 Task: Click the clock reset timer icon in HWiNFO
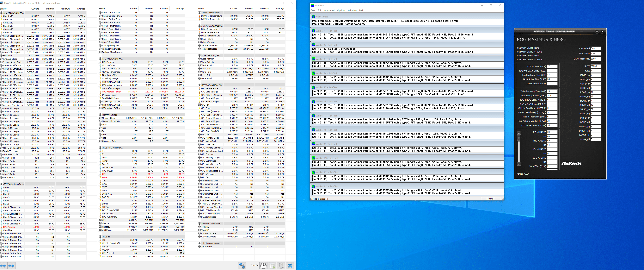tap(263, 266)
